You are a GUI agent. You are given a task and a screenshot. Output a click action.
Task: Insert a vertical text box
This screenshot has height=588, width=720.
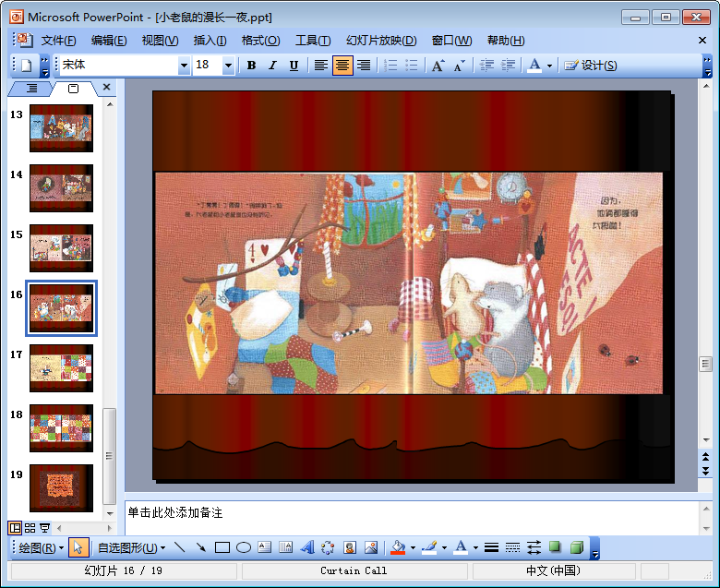pos(285,547)
